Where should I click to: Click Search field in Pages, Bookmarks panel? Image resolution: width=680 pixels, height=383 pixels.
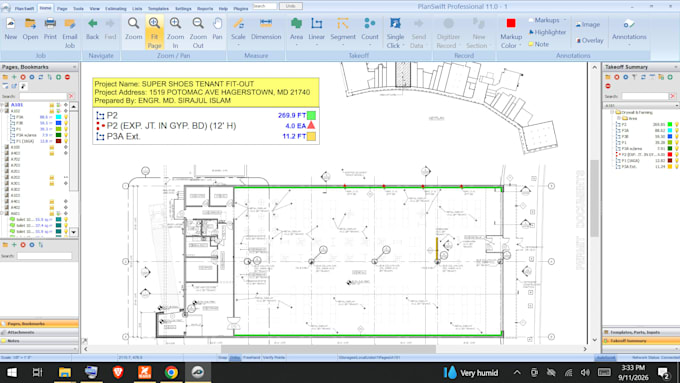click(x=43, y=96)
